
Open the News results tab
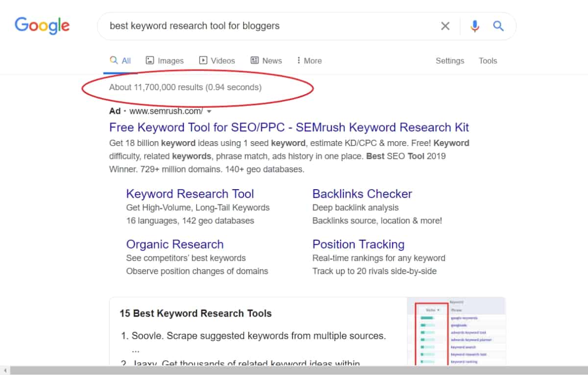click(266, 61)
